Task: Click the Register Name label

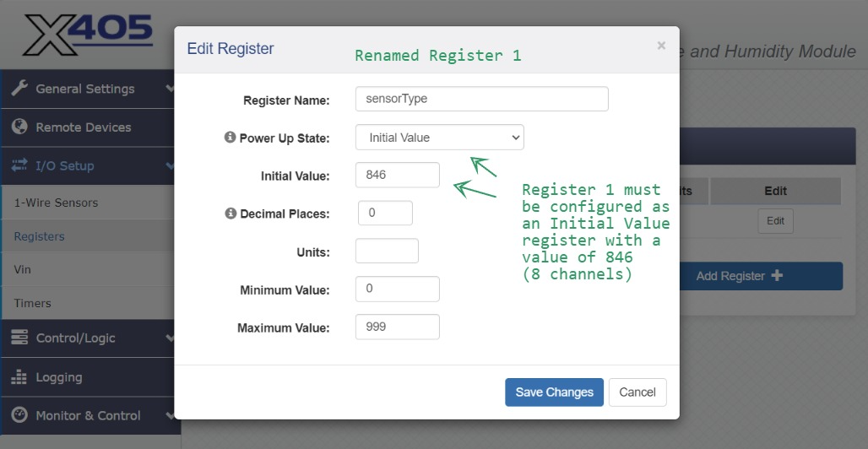Action: [x=286, y=100]
